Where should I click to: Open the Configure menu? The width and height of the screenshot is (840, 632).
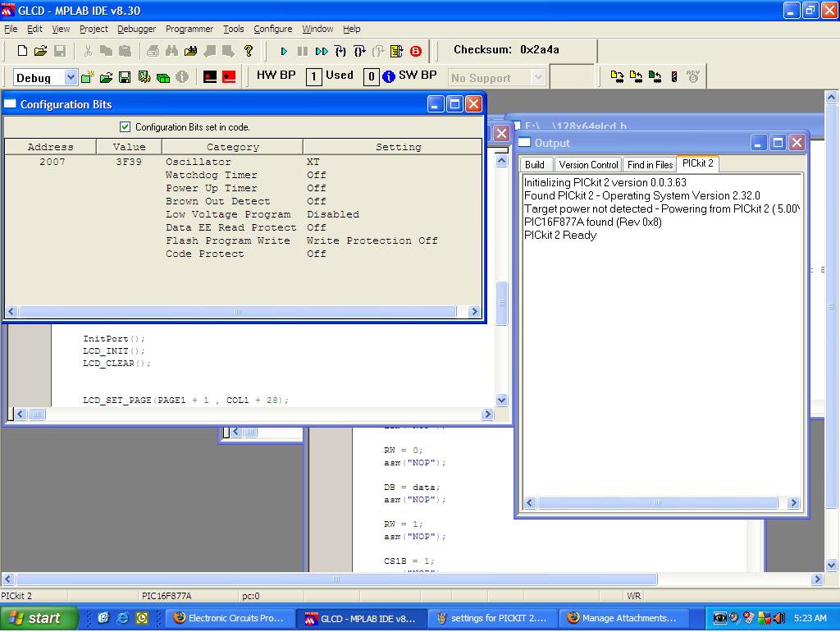click(x=272, y=29)
